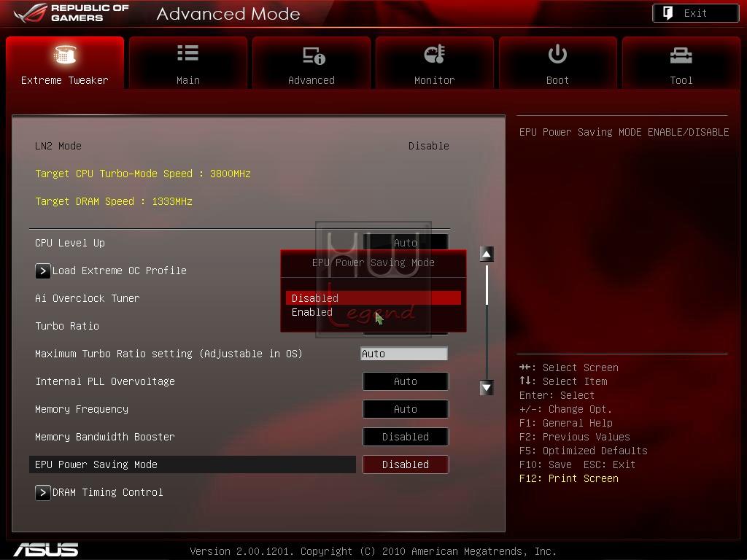Click the Exit door icon

pos(667,13)
